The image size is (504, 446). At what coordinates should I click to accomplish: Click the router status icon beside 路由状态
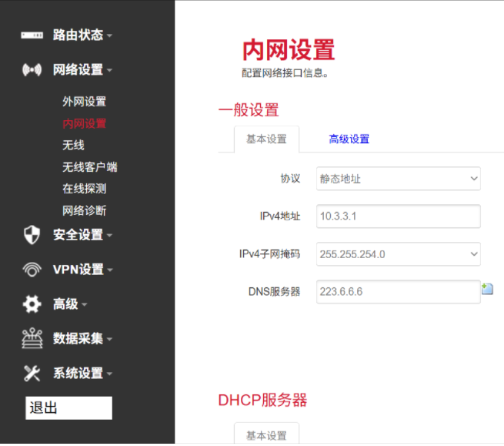tap(32, 35)
